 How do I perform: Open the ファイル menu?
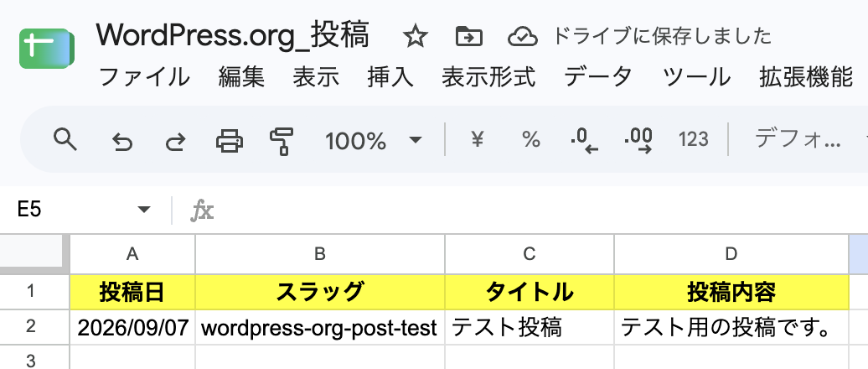point(144,77)
